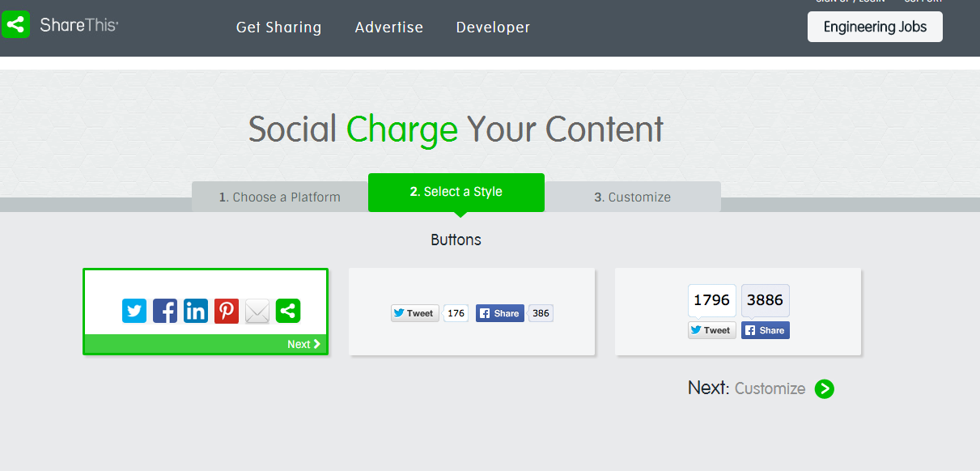Click the Engineering Jobs button

(x=875, y=27)
